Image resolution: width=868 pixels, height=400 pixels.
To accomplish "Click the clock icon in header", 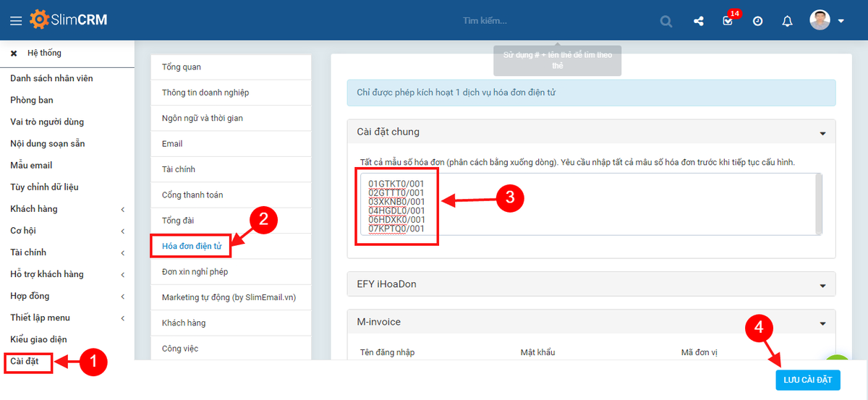I will click(757, 21).
